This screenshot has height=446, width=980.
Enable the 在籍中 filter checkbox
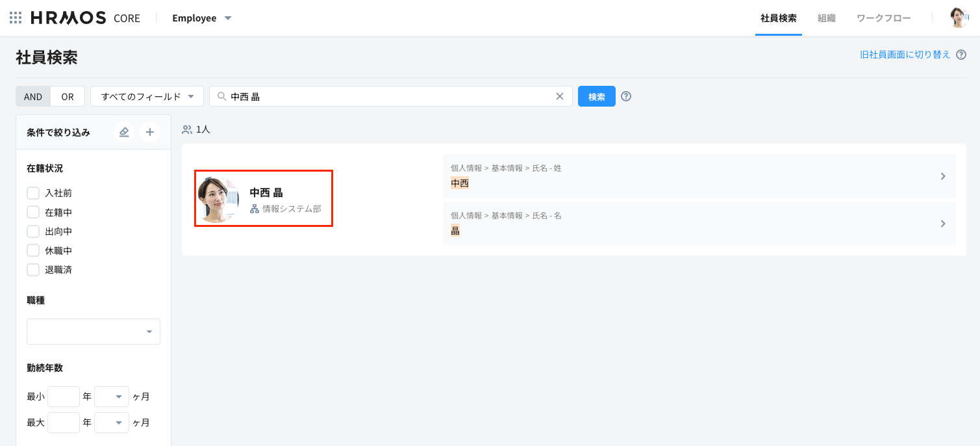point(33,212)
